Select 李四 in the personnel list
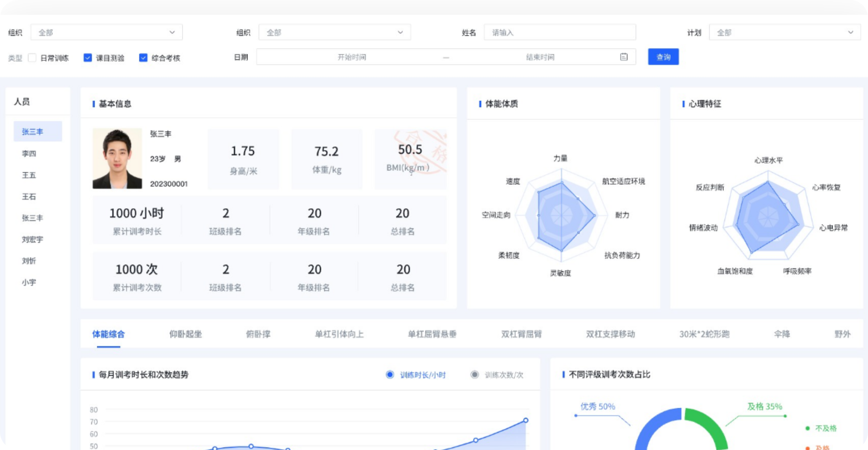Viewport: 868px width, 450px height. 29,154
